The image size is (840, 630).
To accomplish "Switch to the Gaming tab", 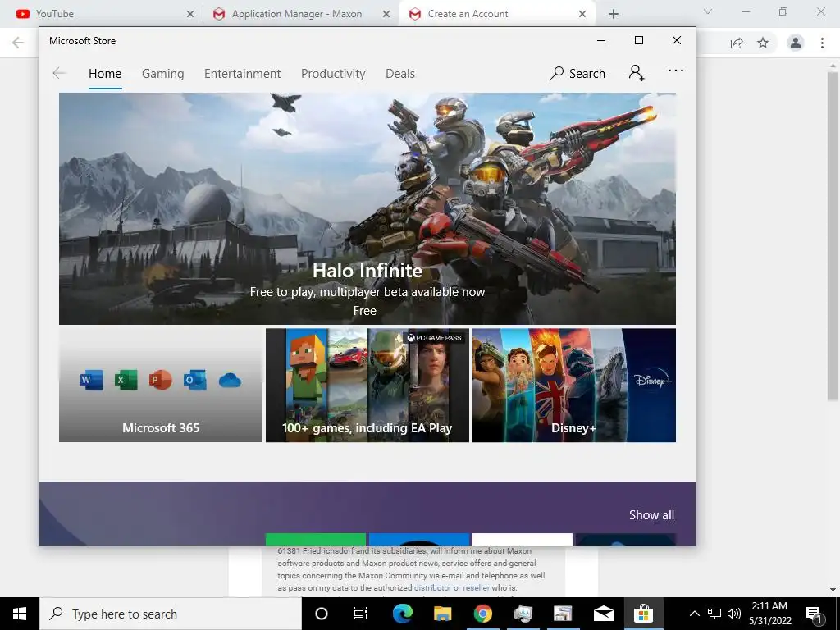I will point(163,73).
